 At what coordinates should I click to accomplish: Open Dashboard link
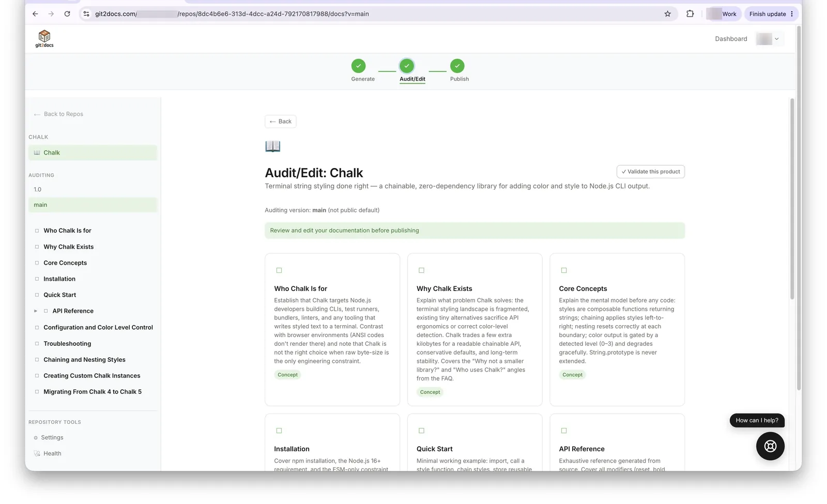pyautogui.click(x=731, y=39)
